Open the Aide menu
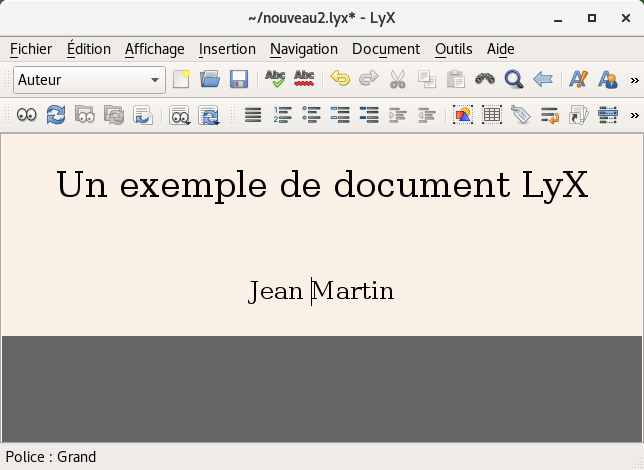 click(x=501, y=49)
